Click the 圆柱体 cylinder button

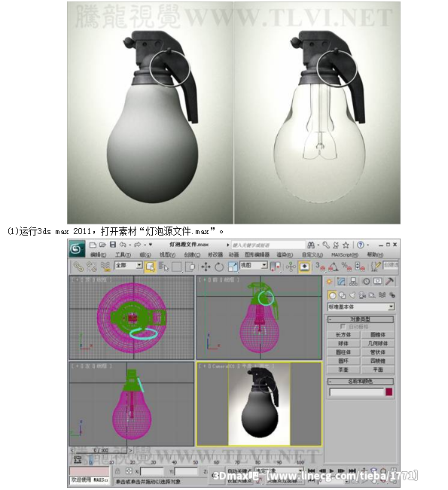[343, 352]
